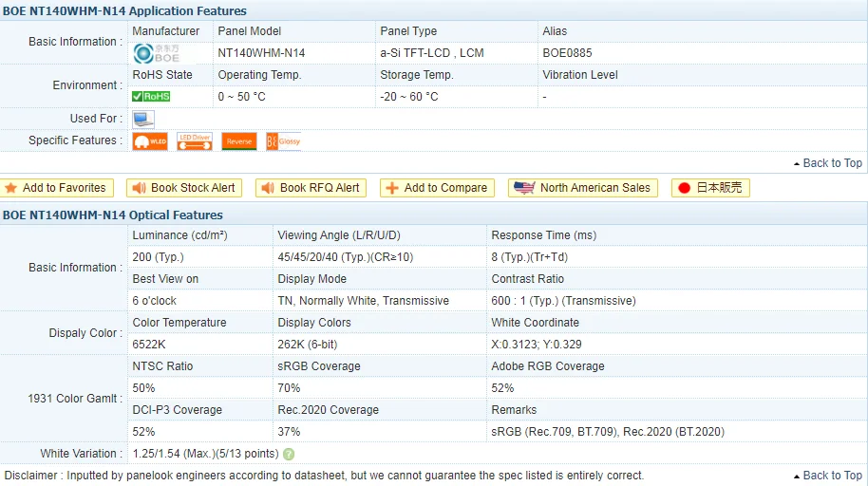Click Back to Top beside the disclaimer

click(x=826, y=476)
